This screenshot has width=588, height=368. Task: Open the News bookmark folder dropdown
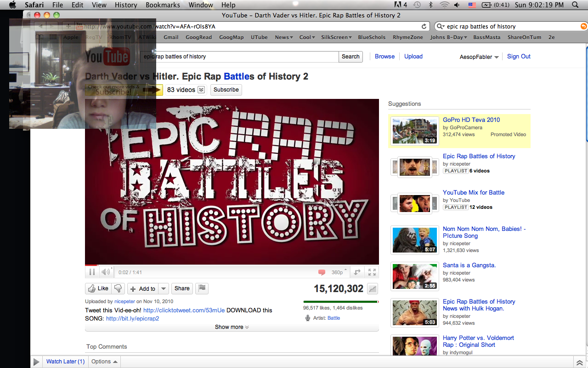(284, 37)
